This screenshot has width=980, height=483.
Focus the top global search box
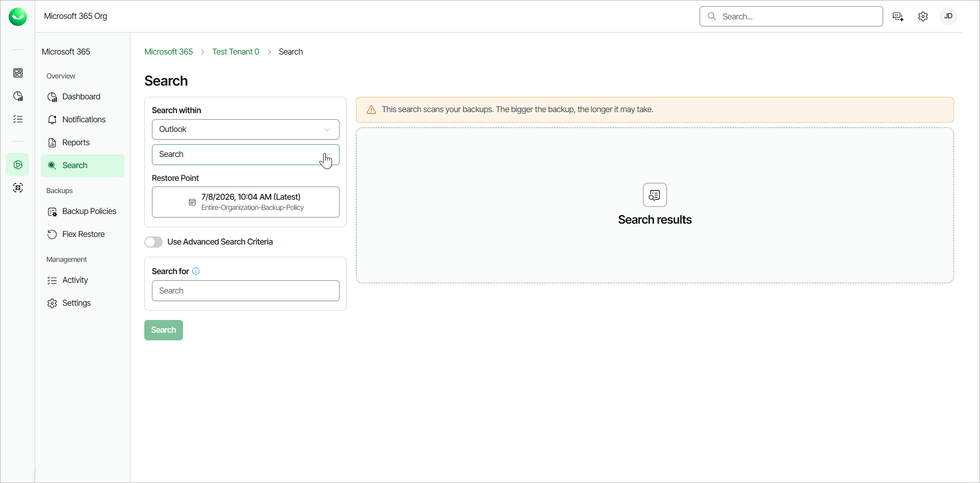(x=791, y=16)
